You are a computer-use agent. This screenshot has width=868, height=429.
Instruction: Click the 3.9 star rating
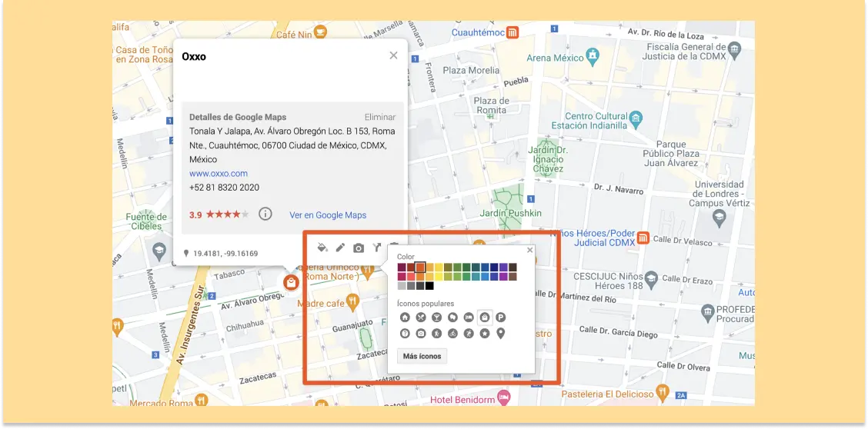click(x=219, y=214)
